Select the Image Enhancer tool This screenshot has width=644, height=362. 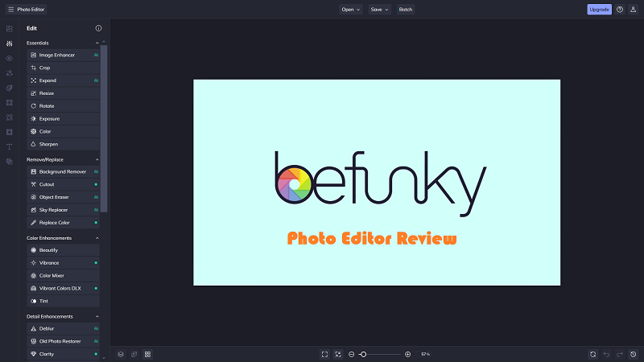[x=64, y=55]
